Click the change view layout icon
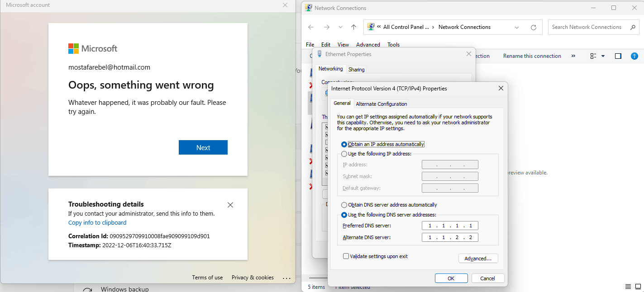This screenshot has width=644, height=292. click(x=593, y=56)
